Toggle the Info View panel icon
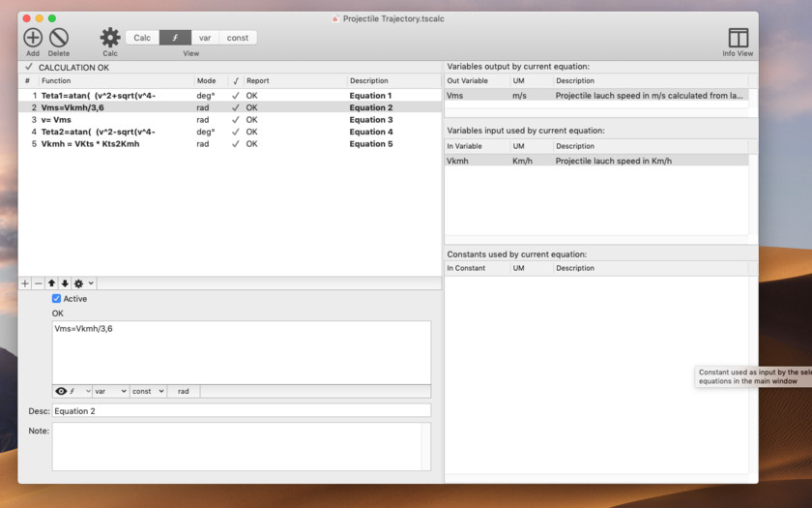The height and width of the screenshot is (508, 812). click(738, 38)
